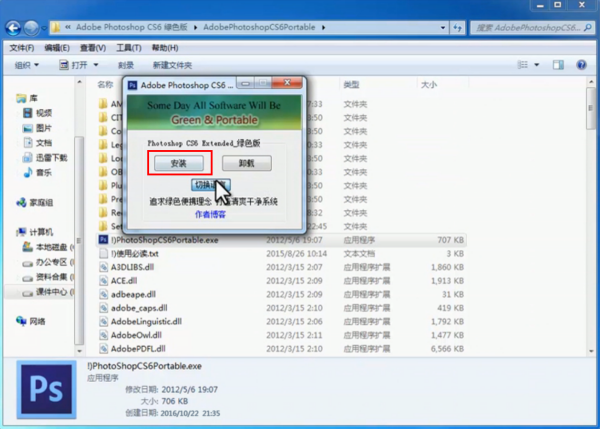Select 计算机 in navigation pane
Image resolution: width=600 pixels, height=429 pixels.
click(35, 232)
